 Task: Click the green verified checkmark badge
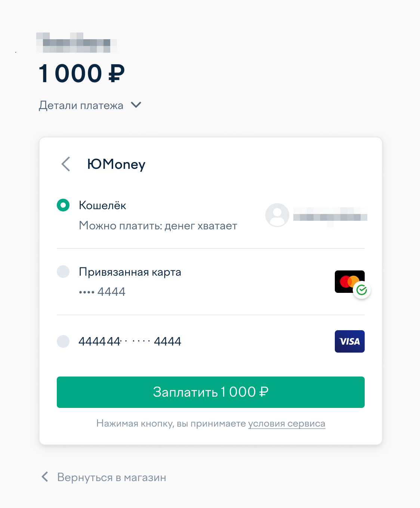pyautogui.click(x=362, y=290)
